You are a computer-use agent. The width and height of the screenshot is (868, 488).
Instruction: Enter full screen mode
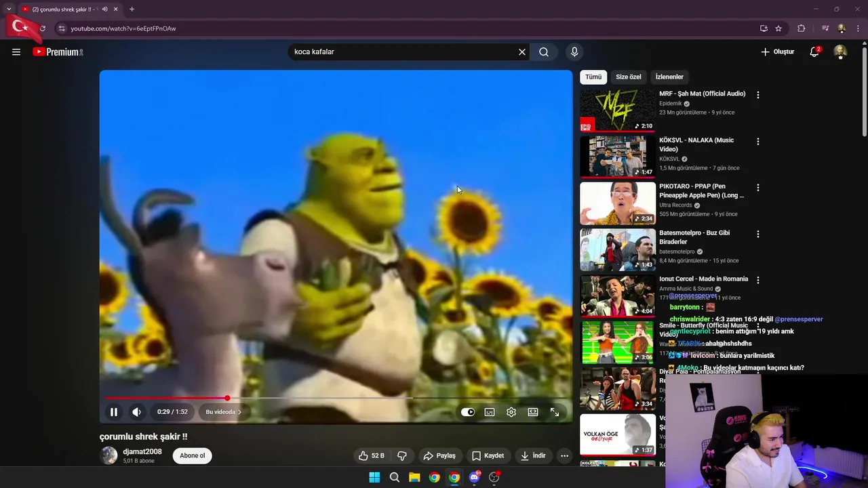tap(555, 411)
